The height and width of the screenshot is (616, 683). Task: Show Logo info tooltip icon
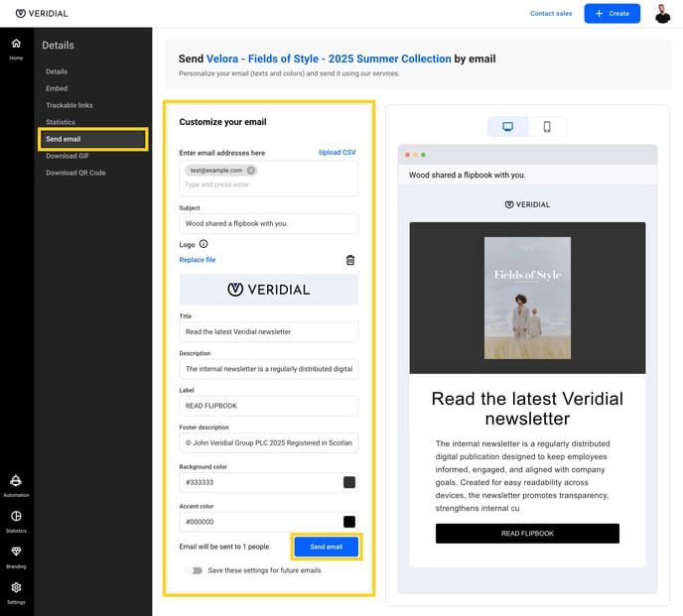[204, 244]
